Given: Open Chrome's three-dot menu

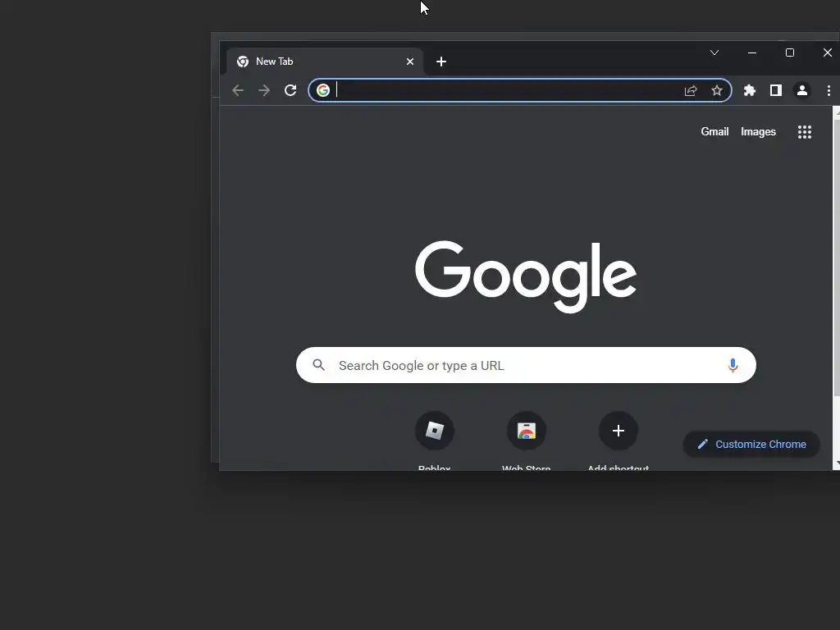Looking at the screenshot, I should pos(829,90).
